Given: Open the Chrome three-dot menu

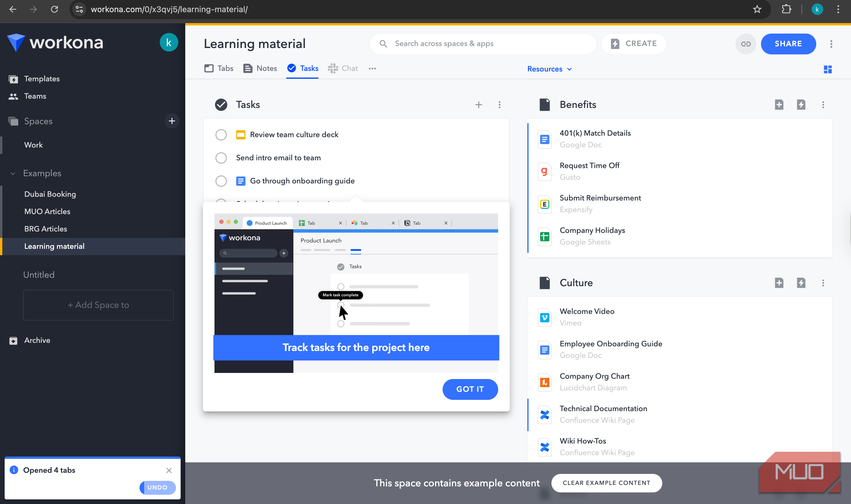Looking at the screenshot, I should click(838, 10).
